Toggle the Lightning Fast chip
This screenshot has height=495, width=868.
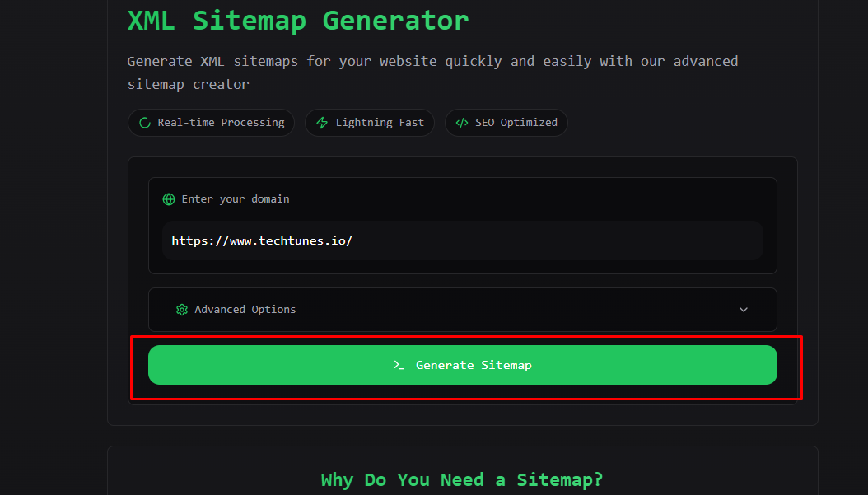(x=369, y=122)
